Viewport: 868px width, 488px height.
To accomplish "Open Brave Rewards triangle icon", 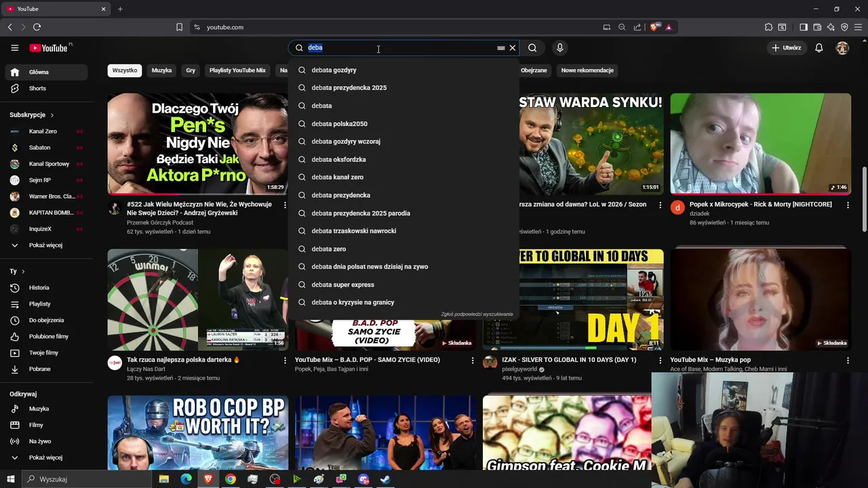I will [x=669, y=27].
